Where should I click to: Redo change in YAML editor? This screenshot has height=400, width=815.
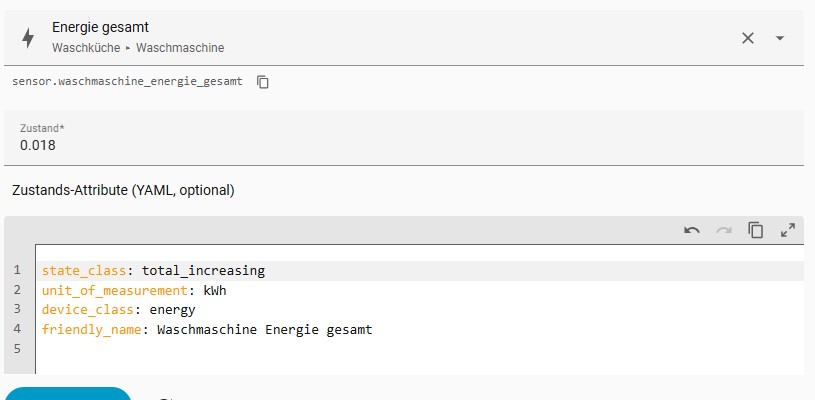click(724, 230)
